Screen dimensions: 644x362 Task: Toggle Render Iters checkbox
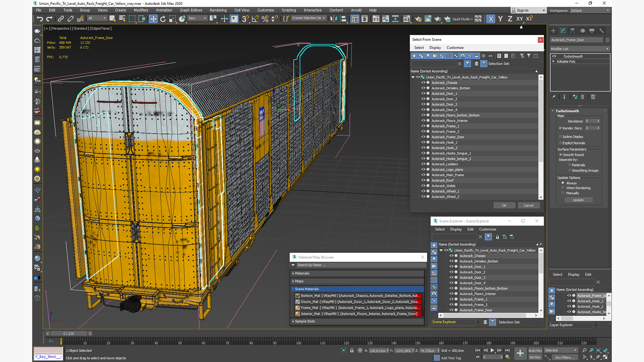tap(560, 128)
